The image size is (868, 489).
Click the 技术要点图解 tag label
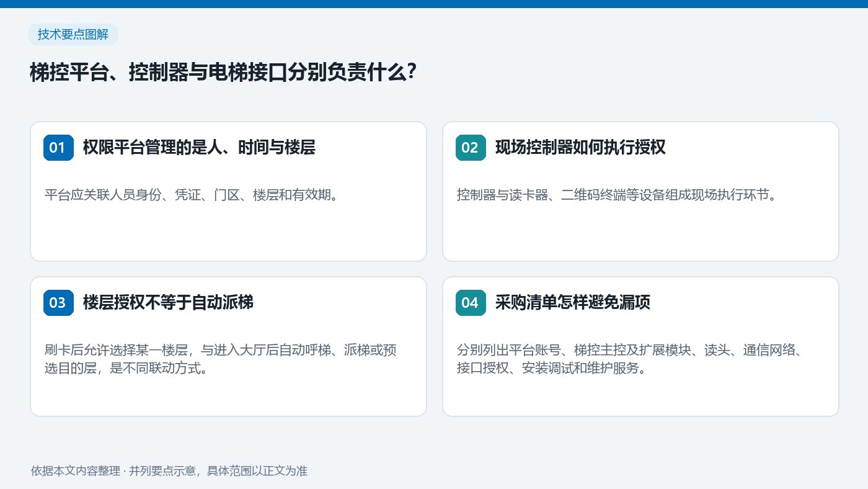pos(73,35)
